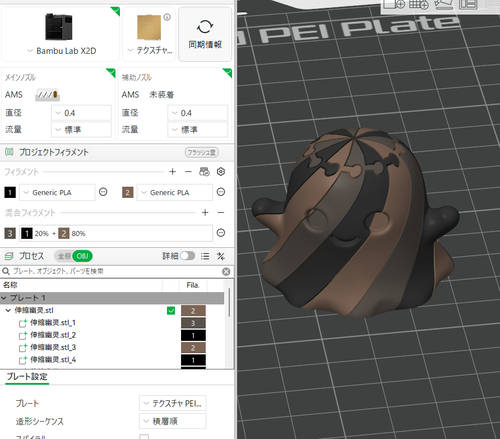
Task: Open main nozzle 流量 標準 dropdown
Action: 81,129
